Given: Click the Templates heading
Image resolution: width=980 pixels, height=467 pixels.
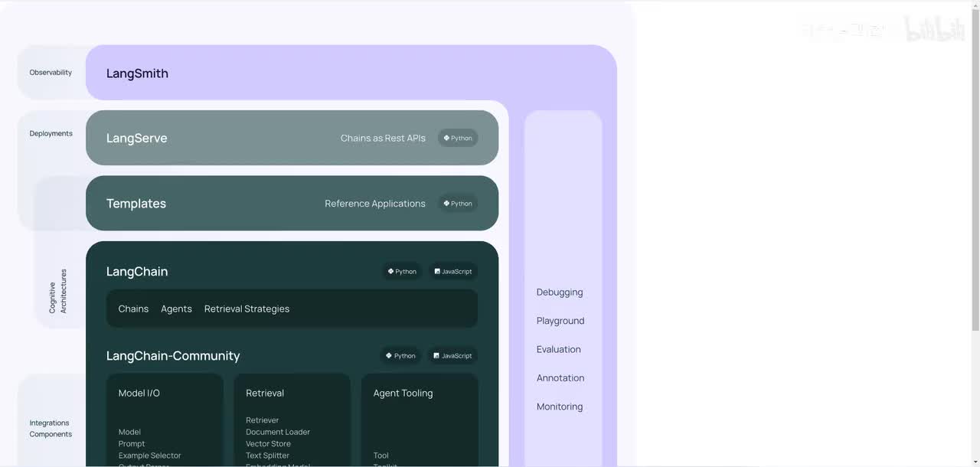Looking at the screenshot, I should [136, 204].
